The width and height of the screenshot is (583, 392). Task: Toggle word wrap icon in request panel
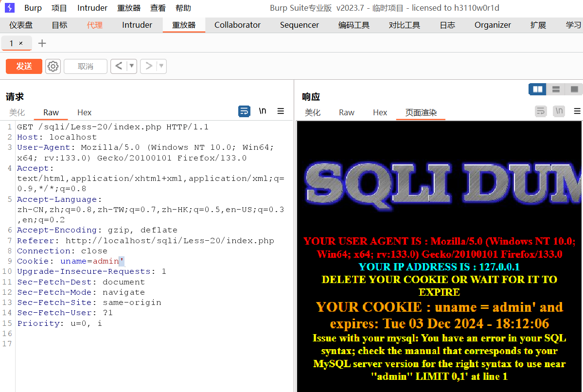(x=244, y=111)
